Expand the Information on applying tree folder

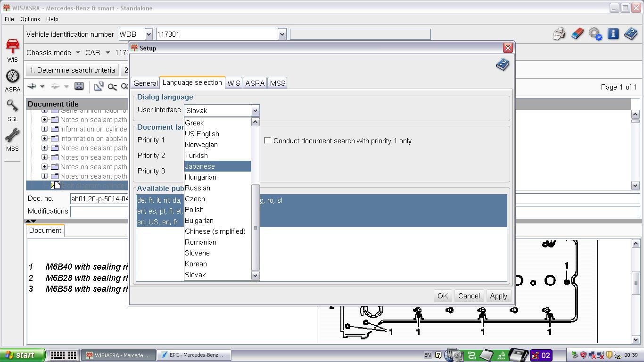tap(45, 139)
